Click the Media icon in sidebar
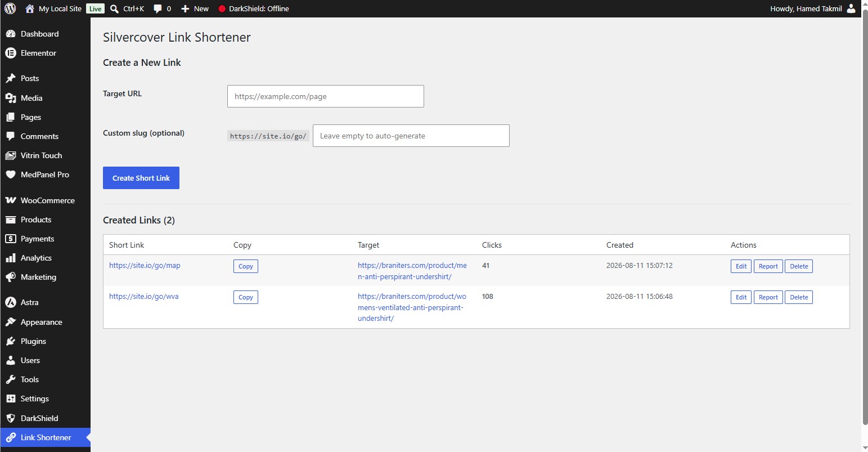868x452 pixels. (x=10, y=98)
